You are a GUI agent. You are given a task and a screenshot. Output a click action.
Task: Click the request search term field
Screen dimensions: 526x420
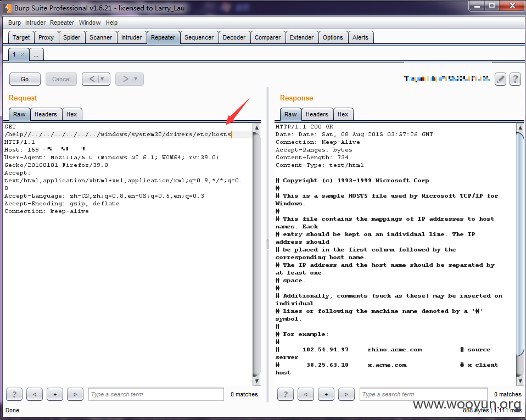click(156, 394)
